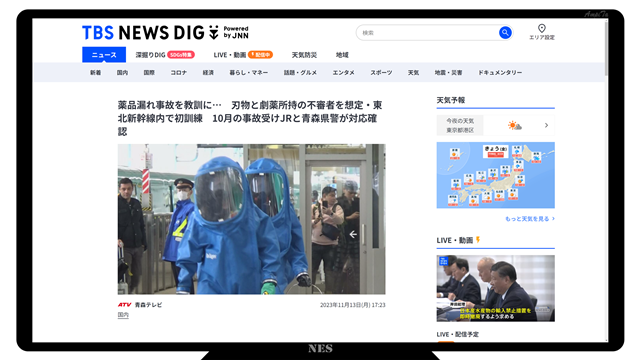Click the blue search magnifier button
This screenshot has height=360, width=640.
[x=505, y=33]
